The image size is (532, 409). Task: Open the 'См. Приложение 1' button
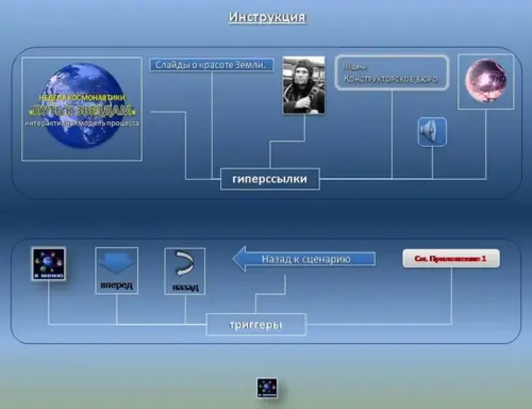coord(451,259)
